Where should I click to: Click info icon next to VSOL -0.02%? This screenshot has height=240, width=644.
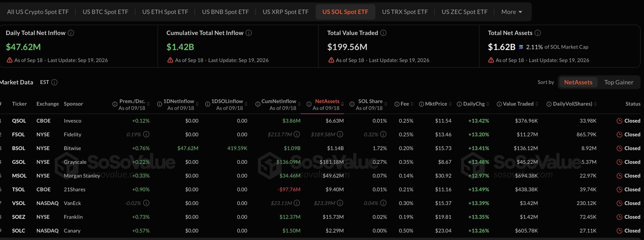146,203
